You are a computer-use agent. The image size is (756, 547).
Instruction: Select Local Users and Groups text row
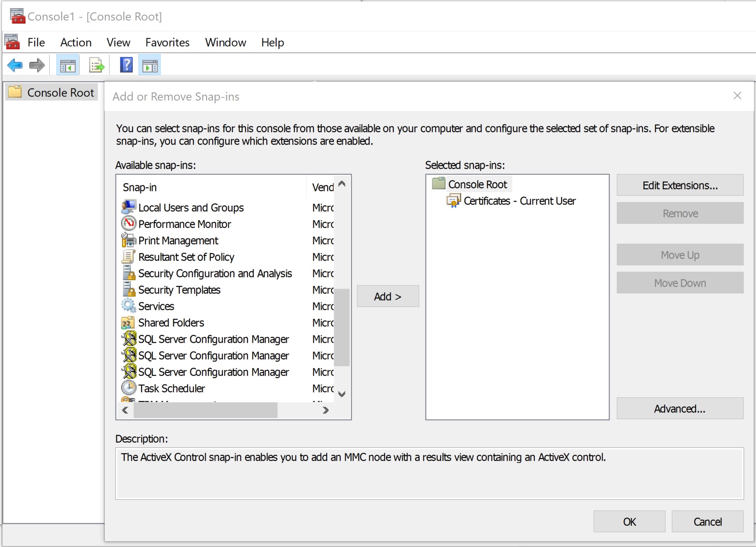coord(191,208)
